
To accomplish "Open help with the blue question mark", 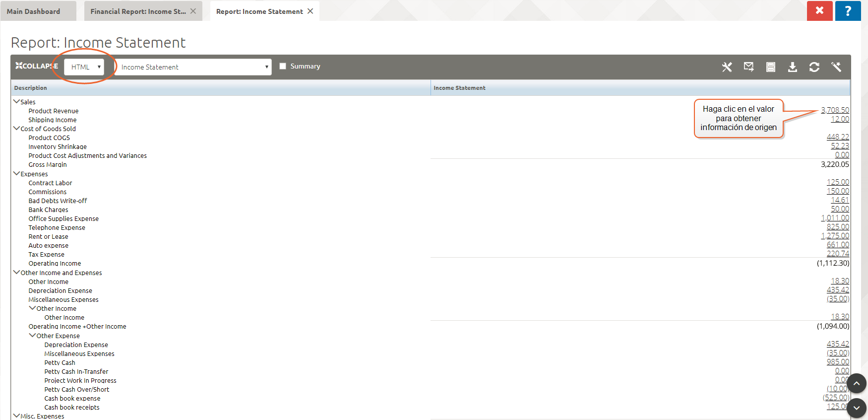I will [x=848, y=11].
